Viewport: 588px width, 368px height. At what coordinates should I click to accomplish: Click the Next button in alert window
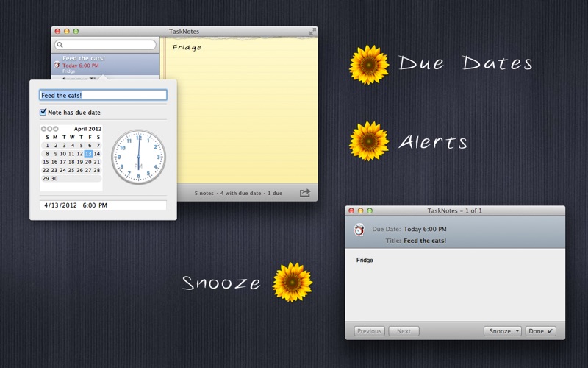[x=404, y=330]
